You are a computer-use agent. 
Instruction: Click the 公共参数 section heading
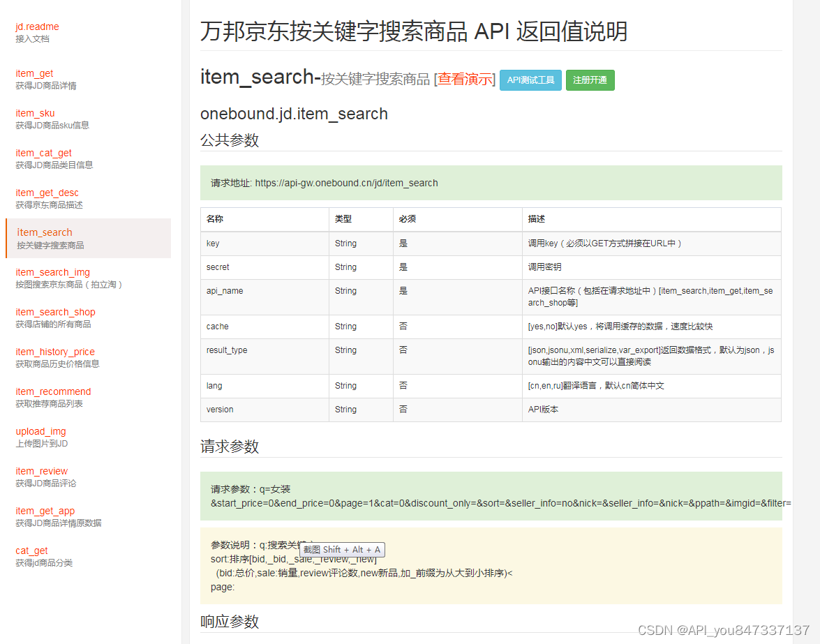click(230, 140)
